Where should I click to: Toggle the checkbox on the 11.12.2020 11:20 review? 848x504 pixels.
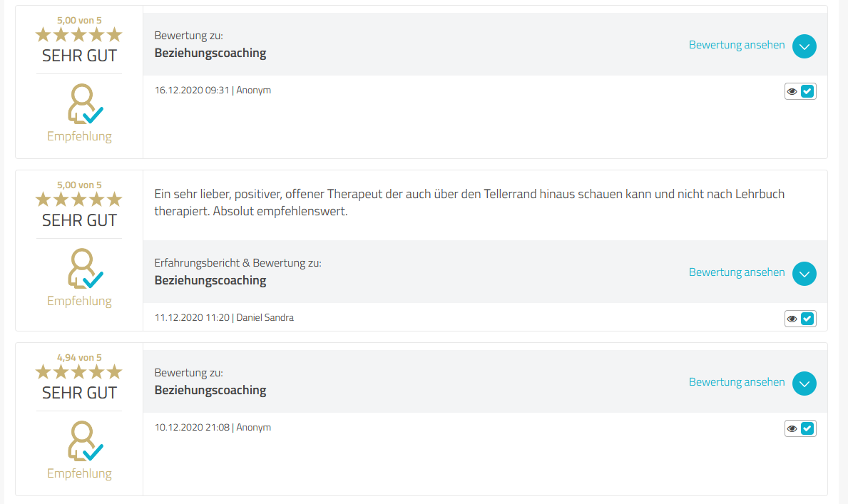tap(807, 319)
